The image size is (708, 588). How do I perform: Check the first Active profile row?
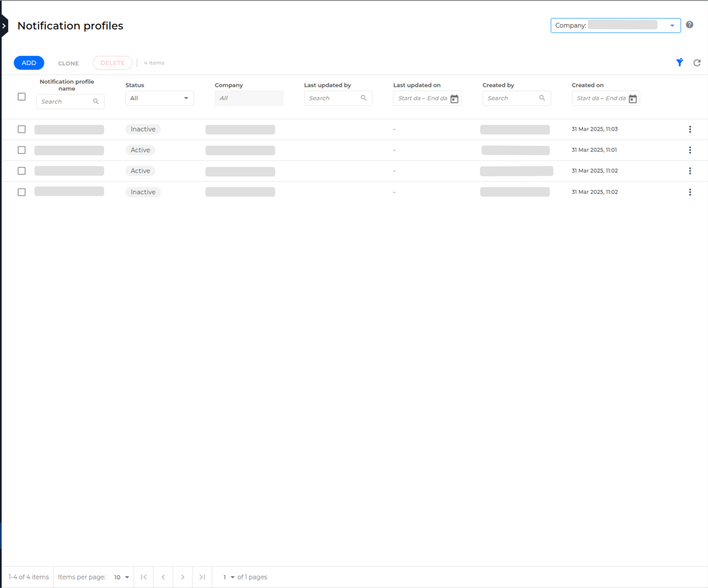click(21, 150)
